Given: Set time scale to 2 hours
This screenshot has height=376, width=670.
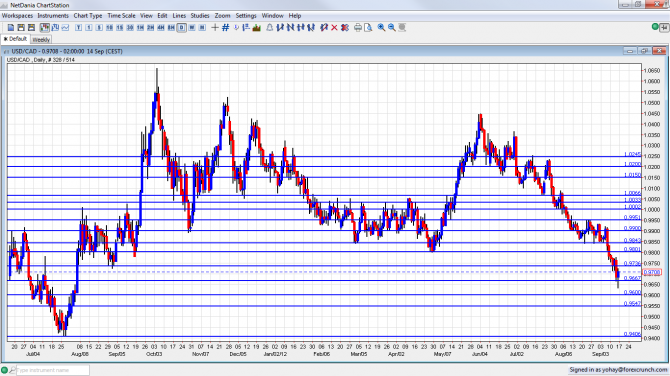Looking at the screenshot, I should tap(150, 27).
